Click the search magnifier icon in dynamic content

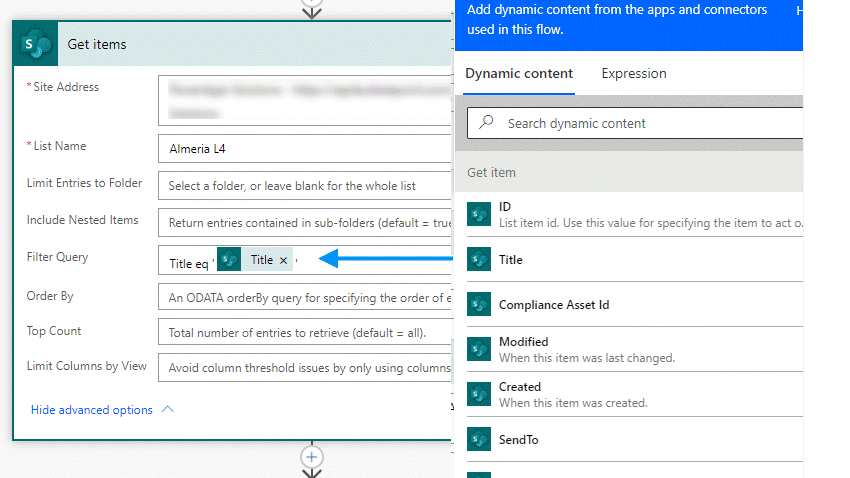[x=486, y=122]
